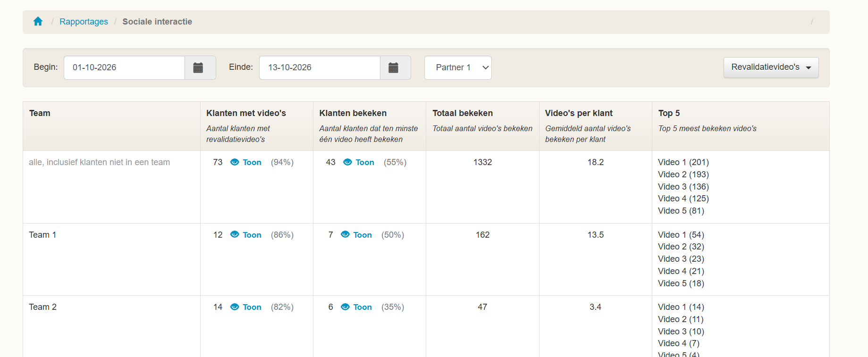Click the 'Video 5 (81)' top 5 entry

pos(681,211)
